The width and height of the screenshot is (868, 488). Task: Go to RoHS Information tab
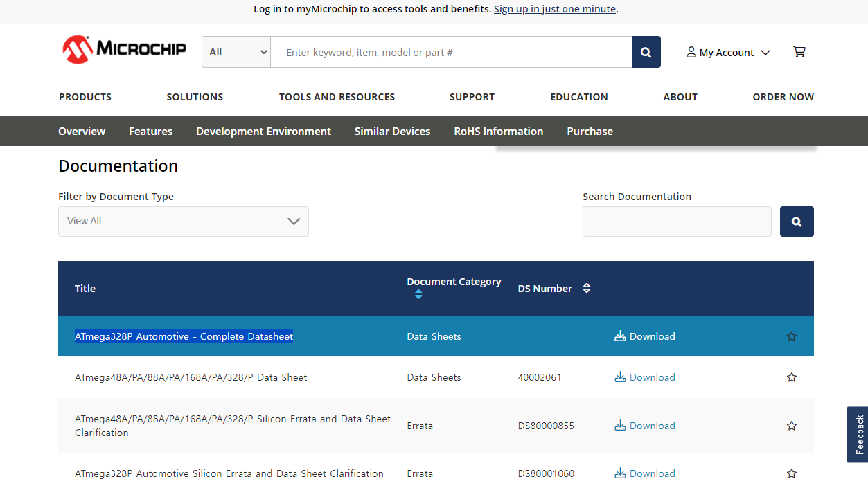498,131
